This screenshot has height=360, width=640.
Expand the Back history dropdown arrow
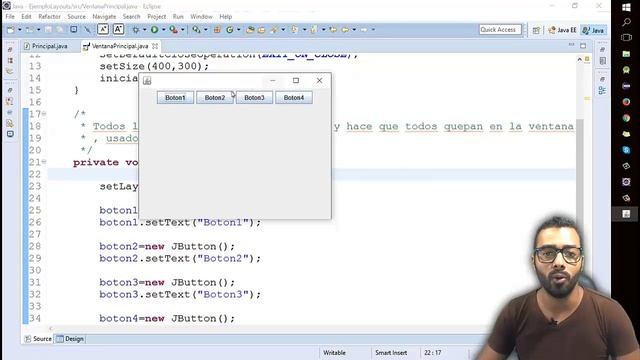tap(354, 30)
